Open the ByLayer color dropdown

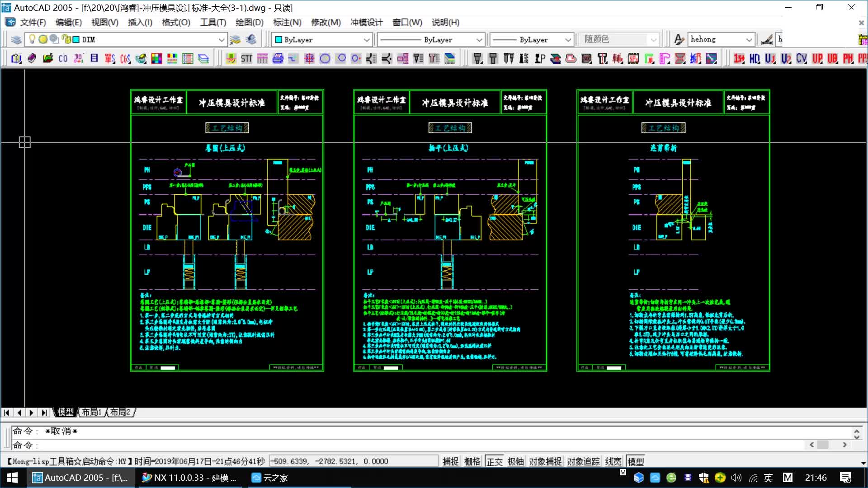pos(367,40)
